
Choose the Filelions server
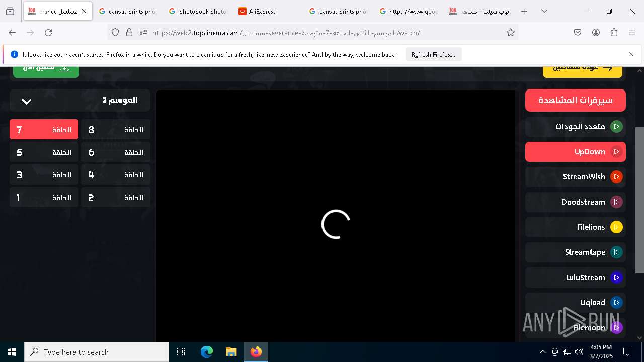click(576, 227)
